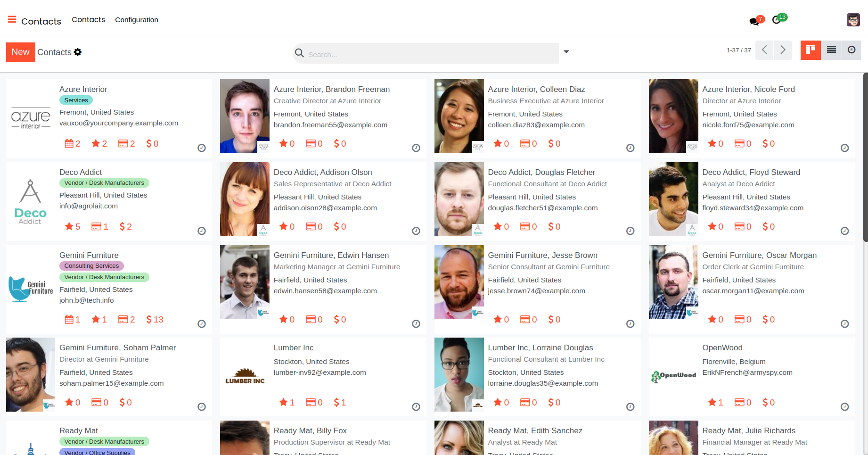Switch to List view
Screen dimensions: 868x455
(x=831, y=50)
